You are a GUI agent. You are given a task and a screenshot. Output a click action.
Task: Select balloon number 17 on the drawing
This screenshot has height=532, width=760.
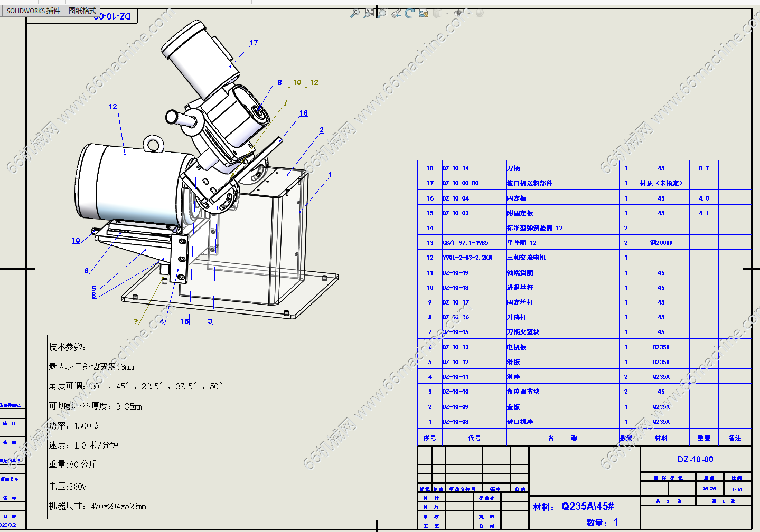coord(254,43)
